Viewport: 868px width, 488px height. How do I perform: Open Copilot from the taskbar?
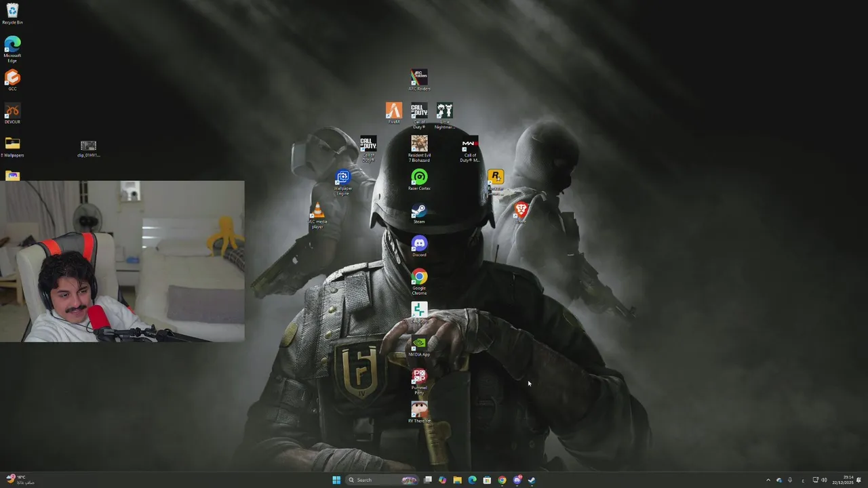(x=442, y=480)
